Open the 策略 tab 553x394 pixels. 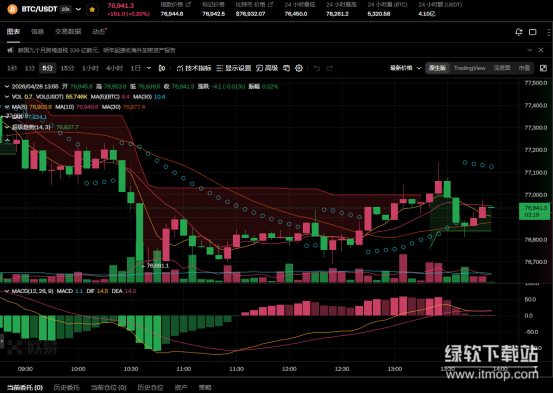pos(205,387)
